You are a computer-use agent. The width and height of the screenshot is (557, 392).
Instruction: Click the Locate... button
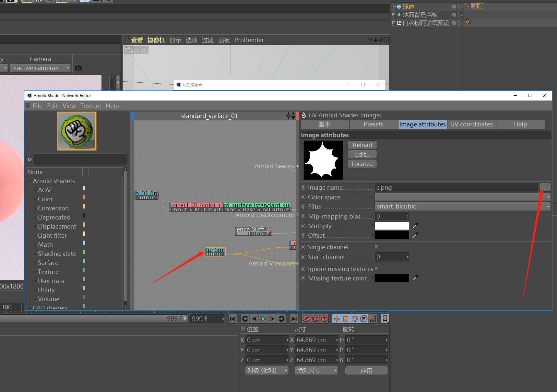(x=362, y=164)
